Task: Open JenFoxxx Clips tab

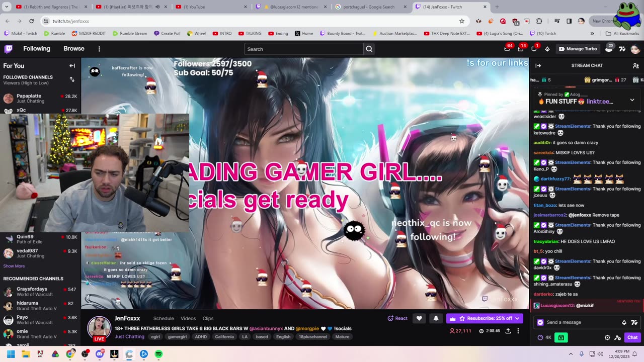Action: 208,318
